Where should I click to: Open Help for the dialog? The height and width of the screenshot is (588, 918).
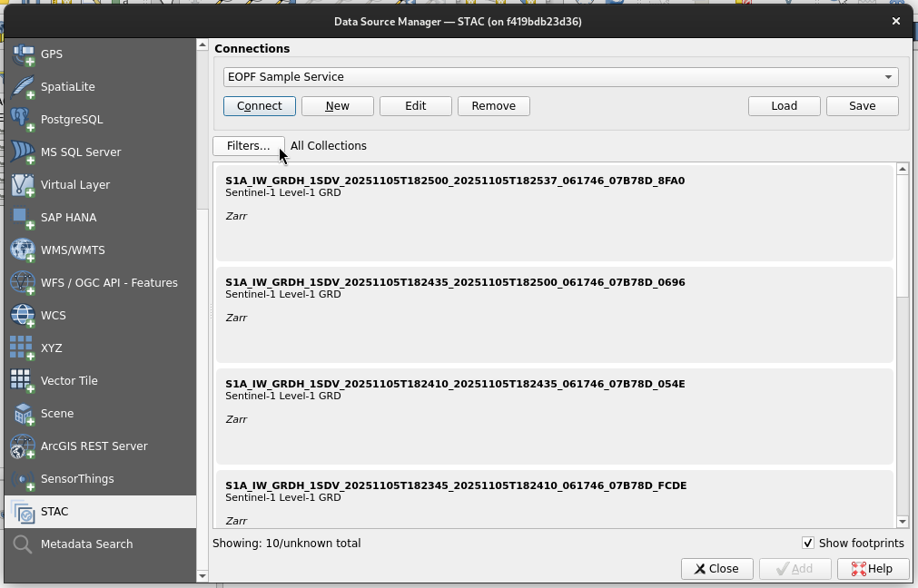click(x=871, y=569)
